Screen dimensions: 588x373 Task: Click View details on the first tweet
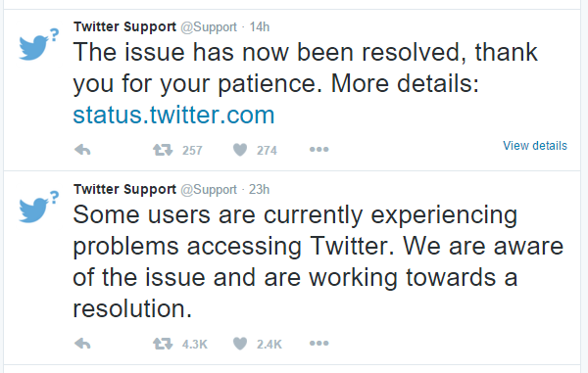535,145
